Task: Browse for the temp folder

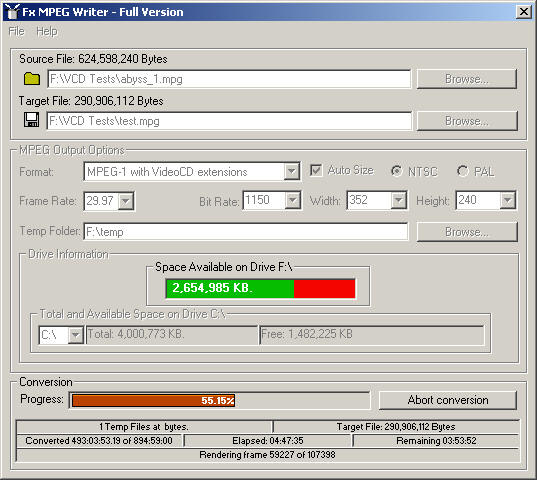Action: point(466,232)
